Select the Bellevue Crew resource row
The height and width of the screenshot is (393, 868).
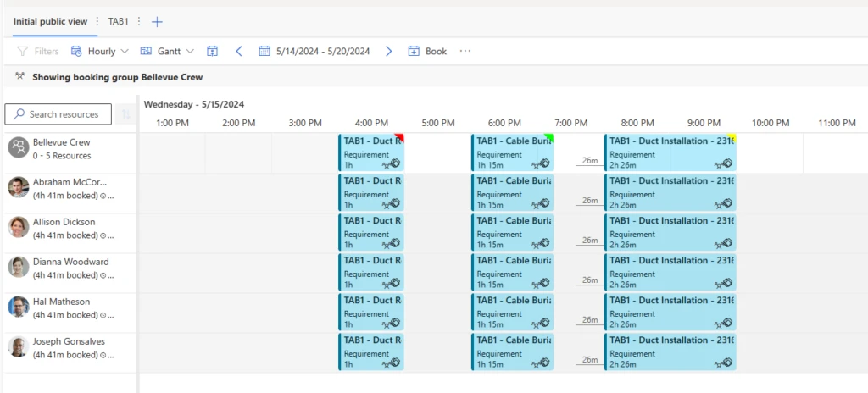[61, 148]
